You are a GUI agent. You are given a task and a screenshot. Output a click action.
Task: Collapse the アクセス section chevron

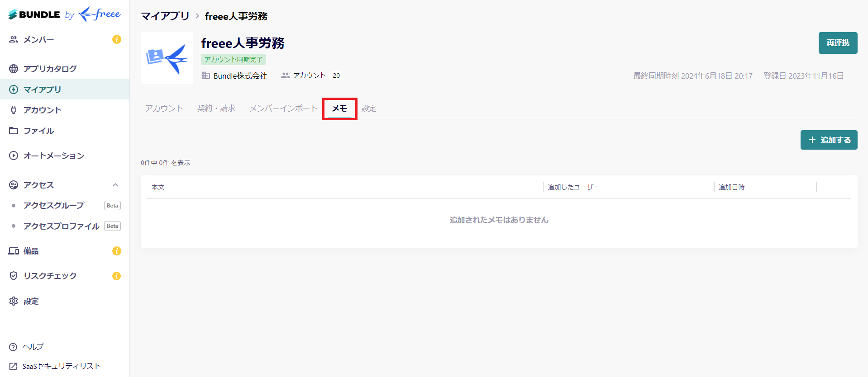click(115, 185)
